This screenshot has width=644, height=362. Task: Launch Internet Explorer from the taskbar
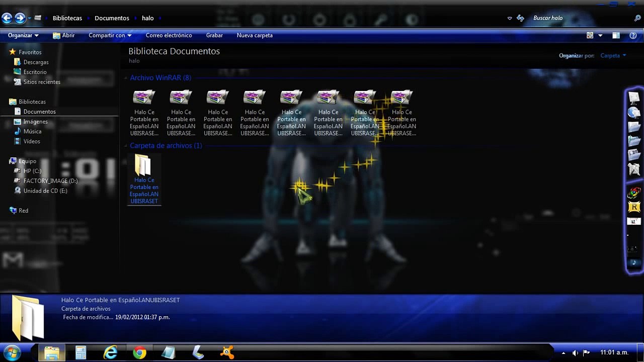110,352
